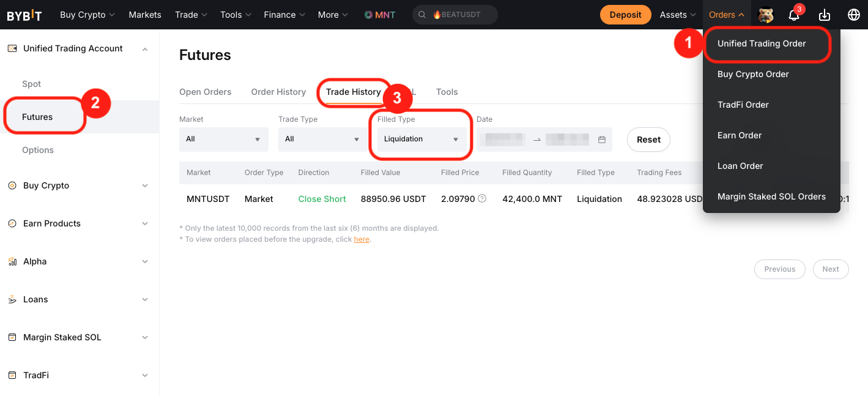Viewport: 868px width, 396px height.
Task: Click the user avatar icon
Action: (x=766, y=15)
